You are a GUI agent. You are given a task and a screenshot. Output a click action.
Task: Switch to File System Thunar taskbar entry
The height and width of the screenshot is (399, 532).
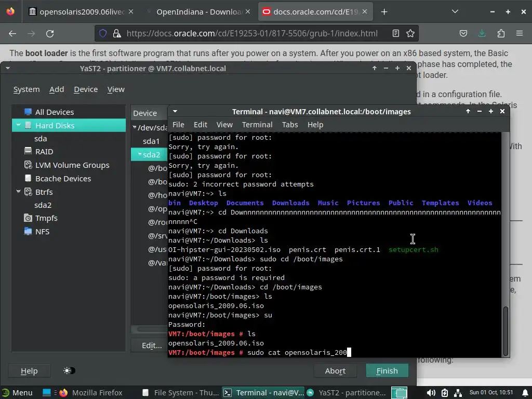tap(180, 393)
